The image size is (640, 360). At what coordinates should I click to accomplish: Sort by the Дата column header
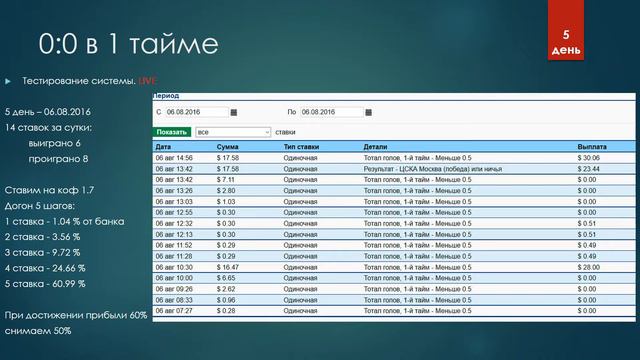[x=163, y=147]
